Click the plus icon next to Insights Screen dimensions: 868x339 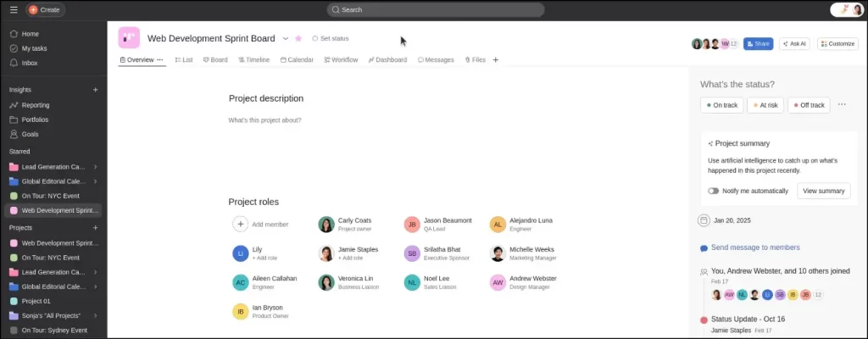tap(95, 89)
